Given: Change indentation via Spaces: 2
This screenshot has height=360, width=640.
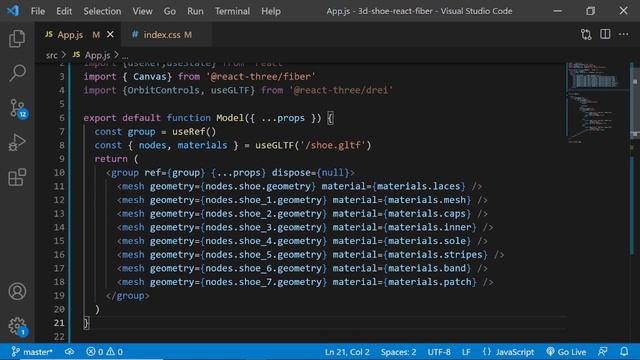Looking at the screenshot, I should 398,352.
